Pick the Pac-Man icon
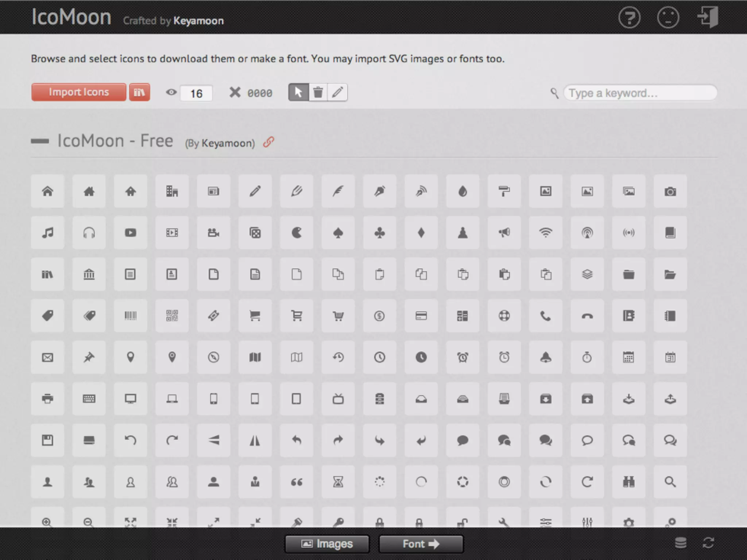The height and width of the screenshot is (560, 747). 297,233
